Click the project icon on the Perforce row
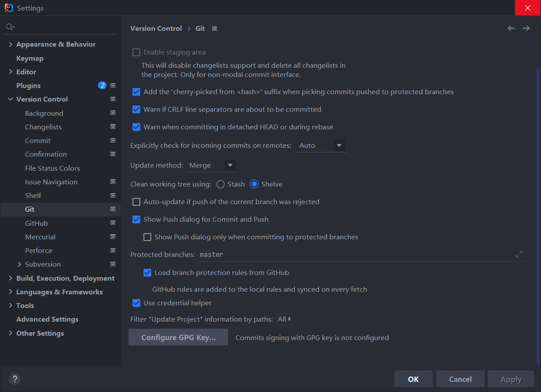Viewport: 541px width, 392px height. (x=113, y=250)
